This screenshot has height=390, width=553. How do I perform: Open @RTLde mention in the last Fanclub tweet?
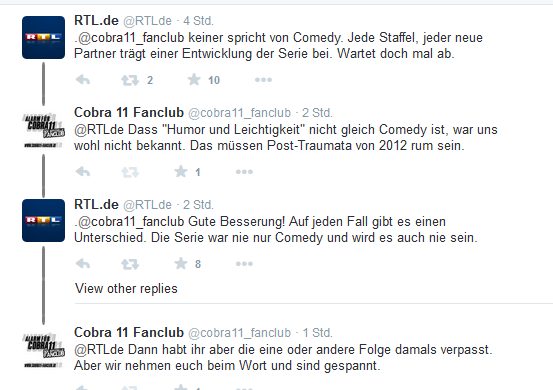[x=99, y=349]
